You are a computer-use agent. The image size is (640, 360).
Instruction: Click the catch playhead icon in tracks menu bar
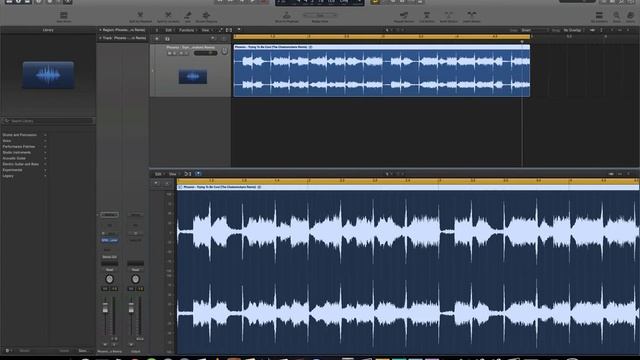click(239, 30)
